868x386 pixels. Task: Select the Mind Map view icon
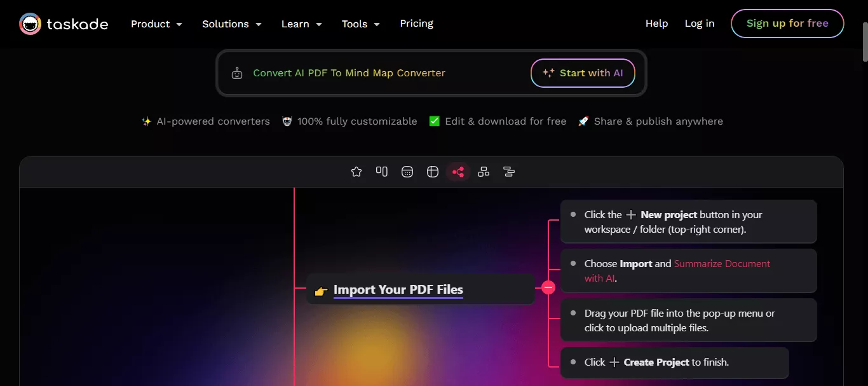point(458,171)
